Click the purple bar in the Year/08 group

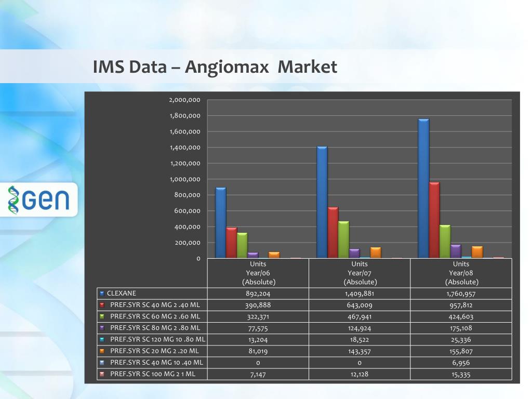point(456,251)
